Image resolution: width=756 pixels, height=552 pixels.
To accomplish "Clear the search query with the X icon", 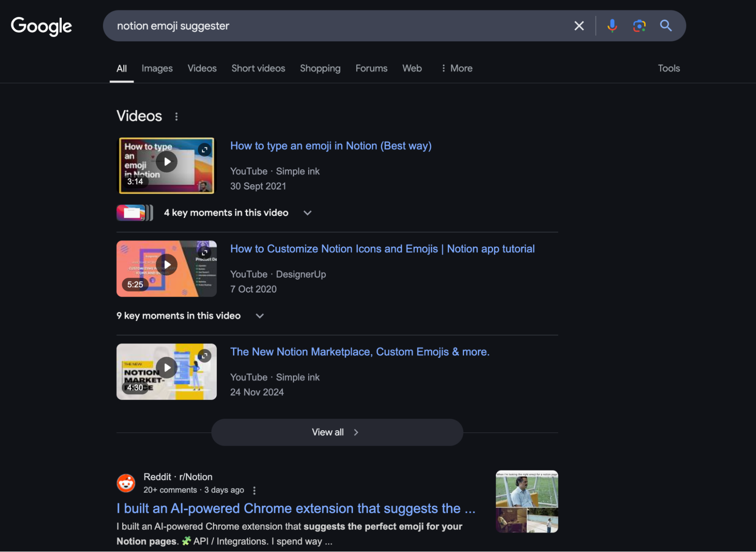I will click(x=579, y=26).
